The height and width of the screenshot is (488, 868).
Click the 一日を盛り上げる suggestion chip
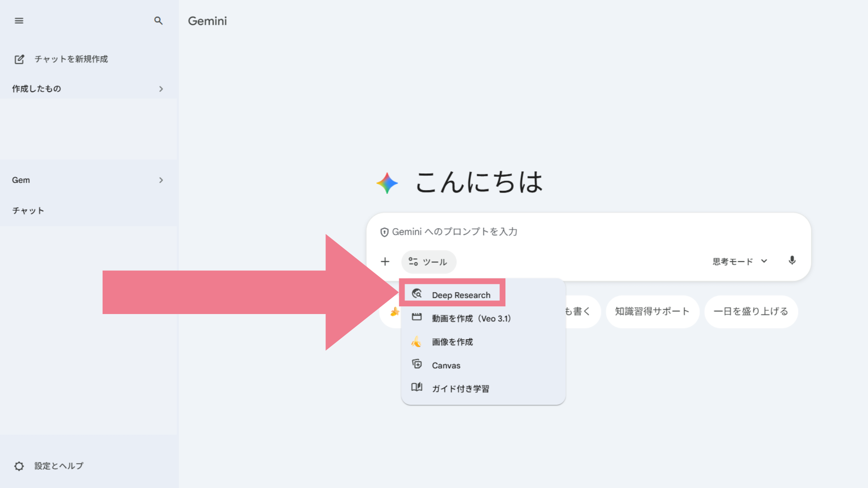pos(750,311)
